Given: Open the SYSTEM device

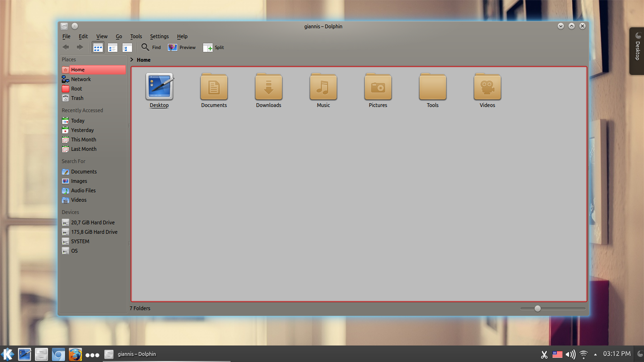Looking at the screenshot, I should click(93, 241).
